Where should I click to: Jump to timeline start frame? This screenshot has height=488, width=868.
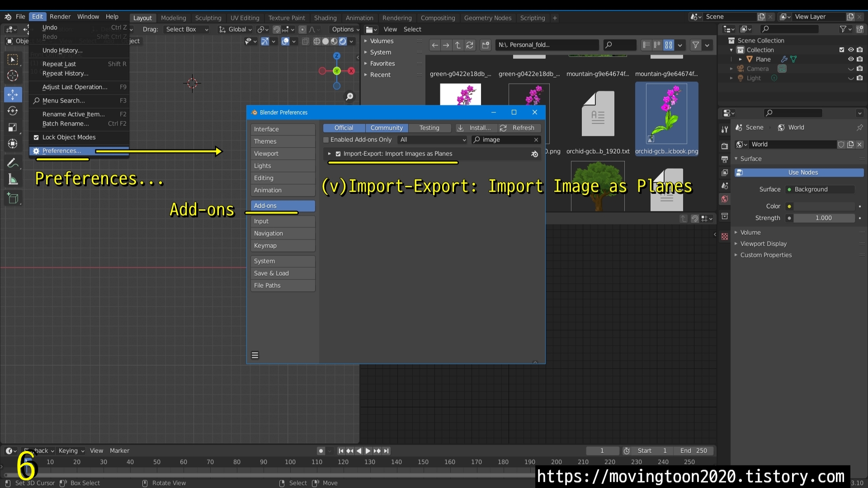(341, 451)
